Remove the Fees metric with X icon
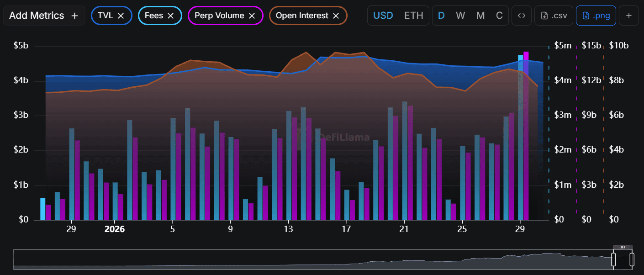 pos(170,16)
